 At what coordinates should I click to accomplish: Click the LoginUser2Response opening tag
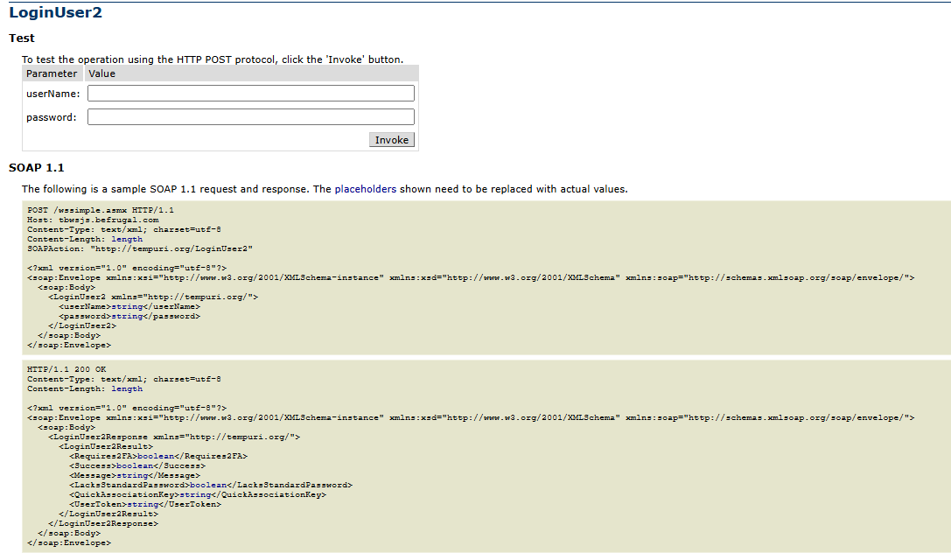coord(174,437)
